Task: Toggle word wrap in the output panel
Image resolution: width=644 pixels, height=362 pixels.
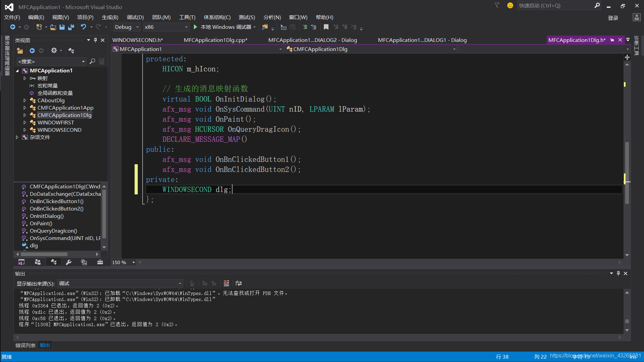Action: pos(238,283)
